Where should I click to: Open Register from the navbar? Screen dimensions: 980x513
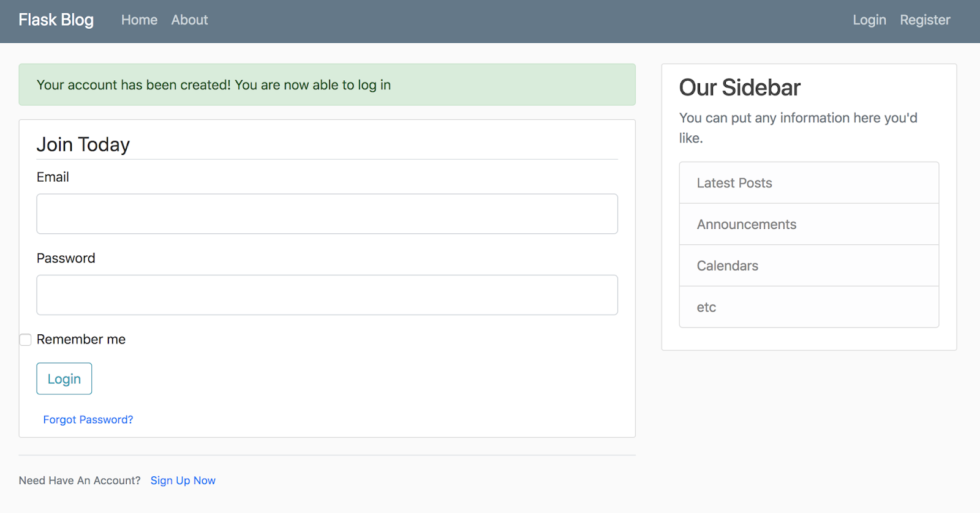925,20
